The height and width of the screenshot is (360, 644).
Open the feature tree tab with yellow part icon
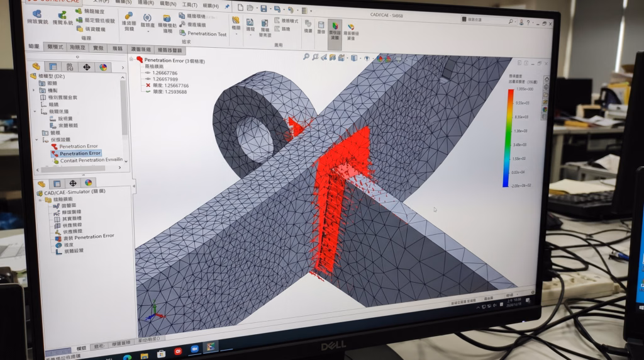36,66
